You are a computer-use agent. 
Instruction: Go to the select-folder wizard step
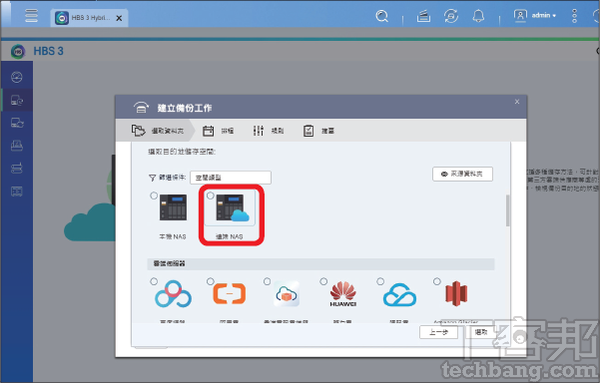point(158,131)
